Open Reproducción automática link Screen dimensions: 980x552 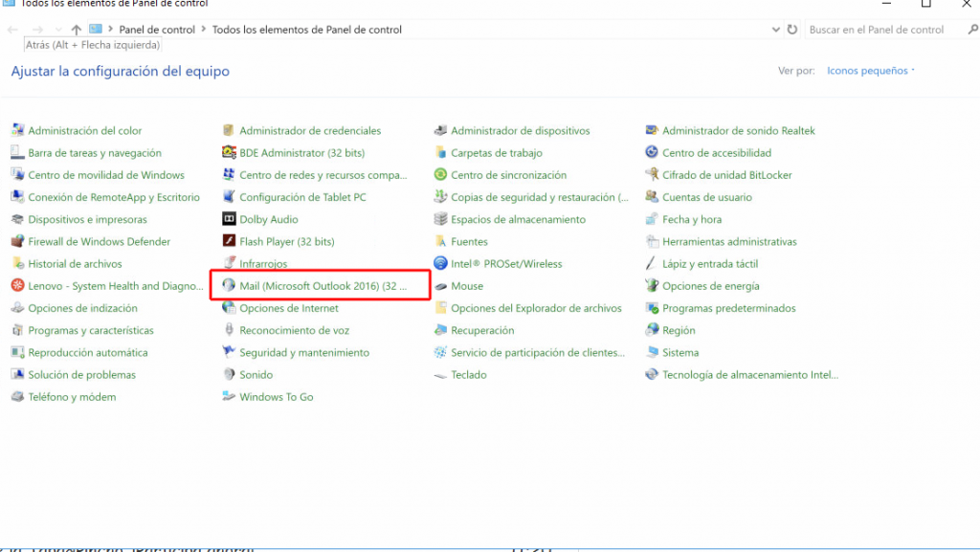pyautogui.click(x=88, y=352)
